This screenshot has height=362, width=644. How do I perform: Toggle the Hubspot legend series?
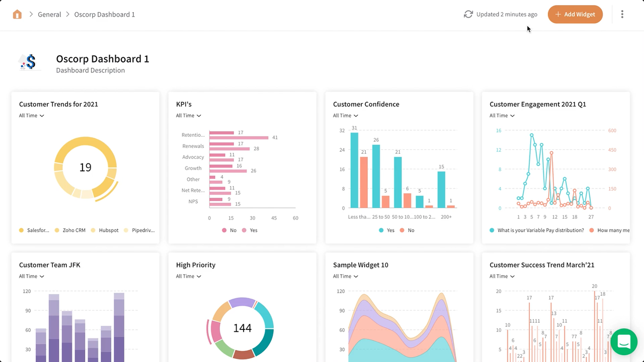coord(105,230)
